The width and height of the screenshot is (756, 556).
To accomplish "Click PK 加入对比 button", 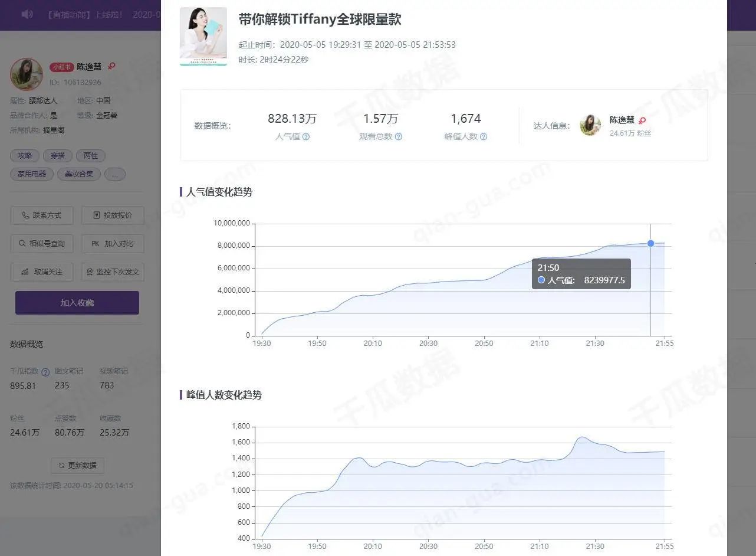I will (x=113, y=244).
